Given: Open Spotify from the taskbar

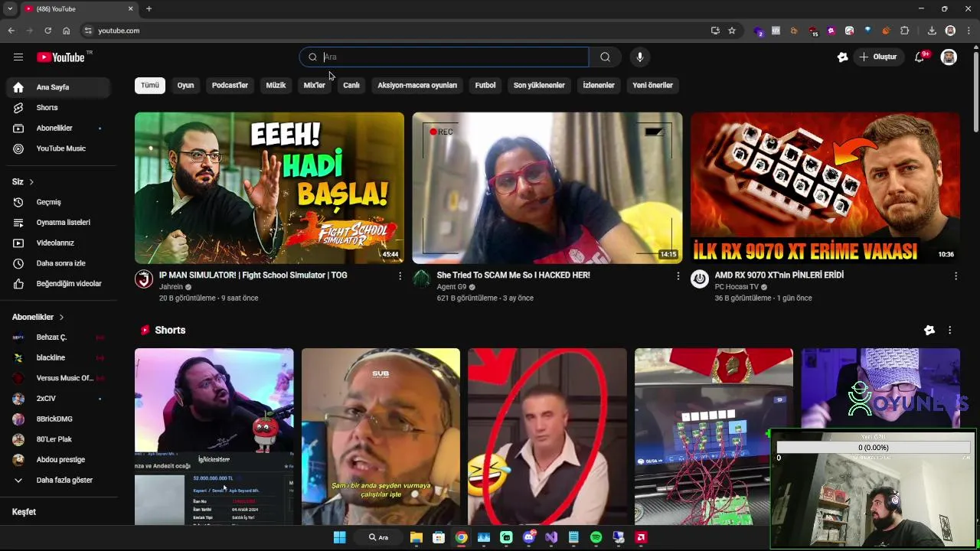Looking at the screenshot, I should coord(596,537).
